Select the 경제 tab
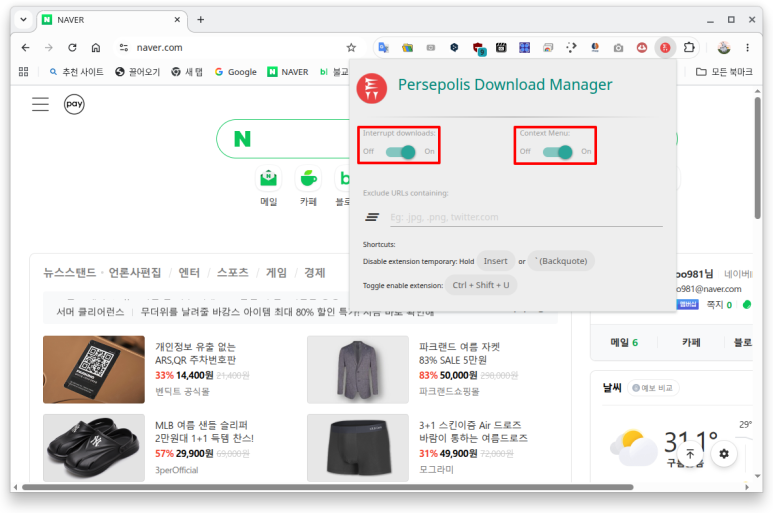The image size is (773, 513). 315,273
